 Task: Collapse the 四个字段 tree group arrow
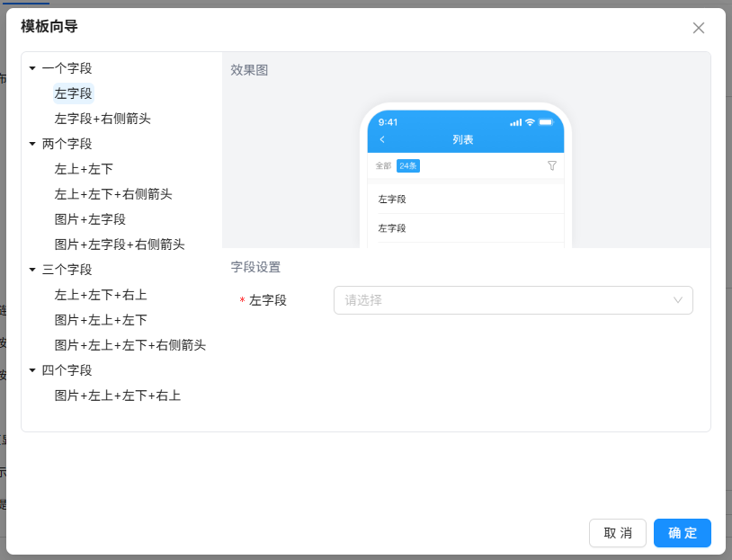point(32,370)
